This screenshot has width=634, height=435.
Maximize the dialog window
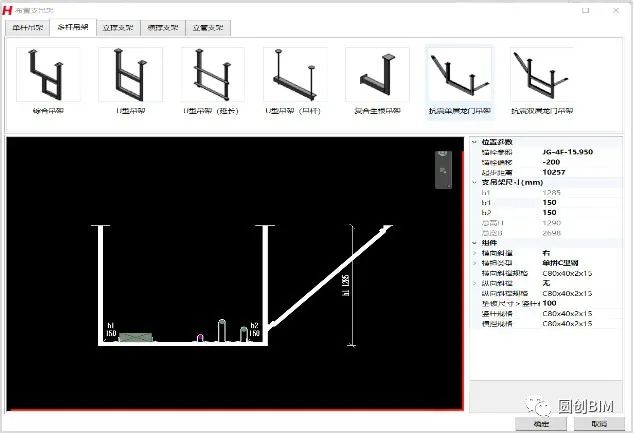585,11
